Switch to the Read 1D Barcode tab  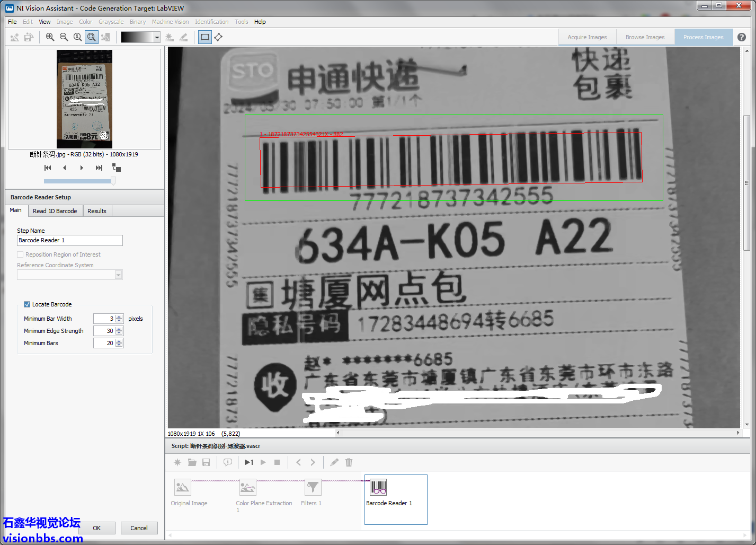[55, 211]
